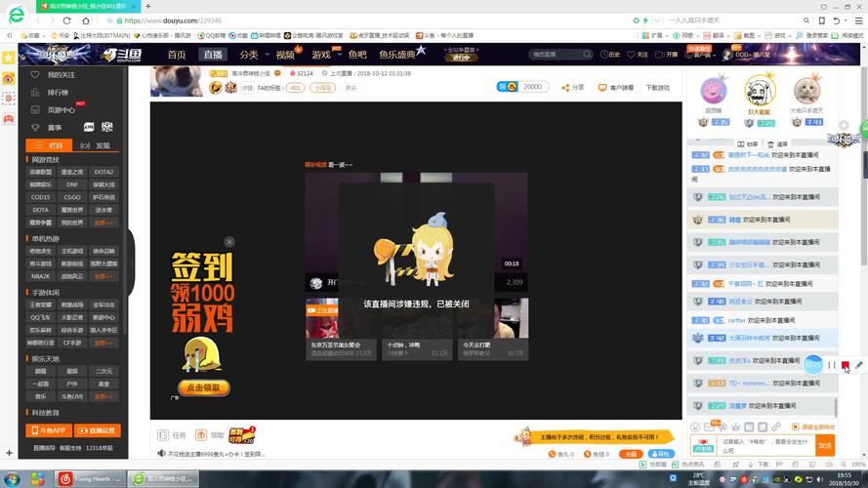Go to browser home page icon
Image resolution: width=868 pixels, height=488 pixels.
click(85, 20)
